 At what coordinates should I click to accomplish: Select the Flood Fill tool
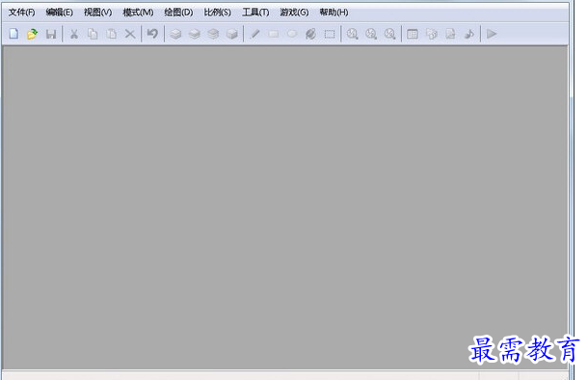point(311,34)
